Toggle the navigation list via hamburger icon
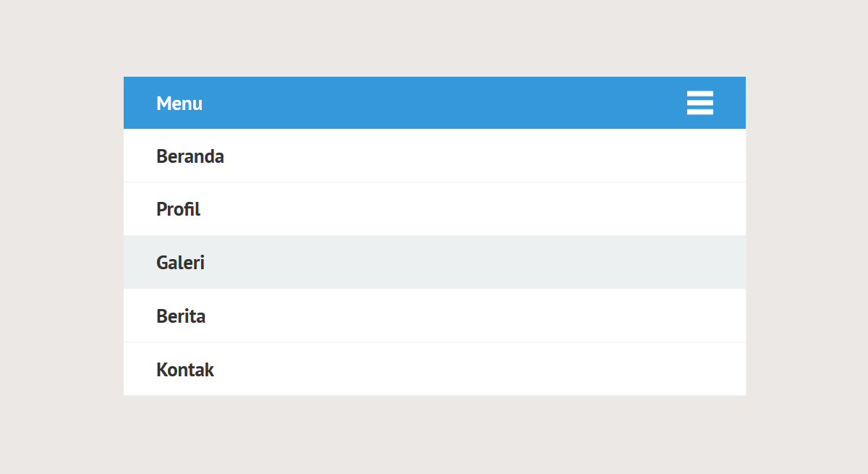 point(700,103)
